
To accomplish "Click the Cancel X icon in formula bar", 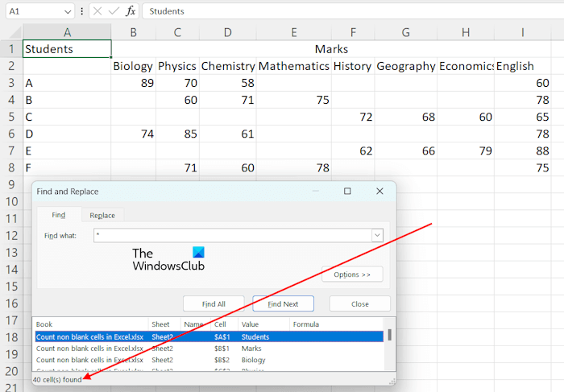I will [97, 11].
